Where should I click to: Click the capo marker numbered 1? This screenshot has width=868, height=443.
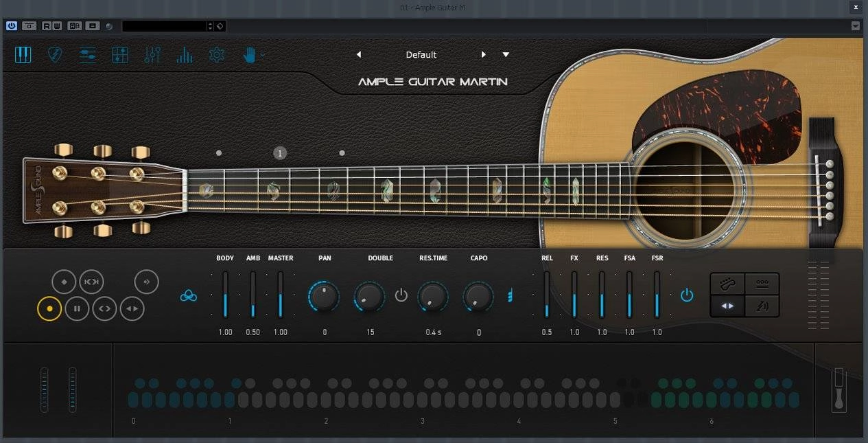pos(280,153)
